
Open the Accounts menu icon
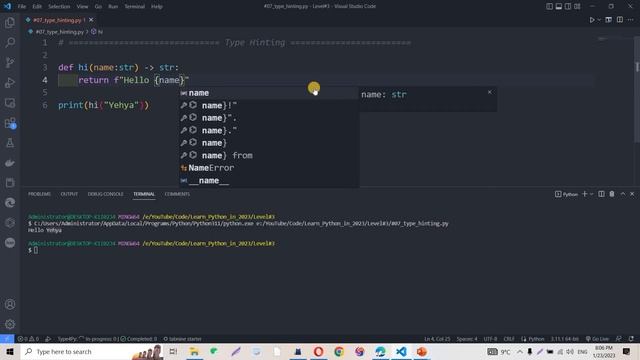point(10,304)
